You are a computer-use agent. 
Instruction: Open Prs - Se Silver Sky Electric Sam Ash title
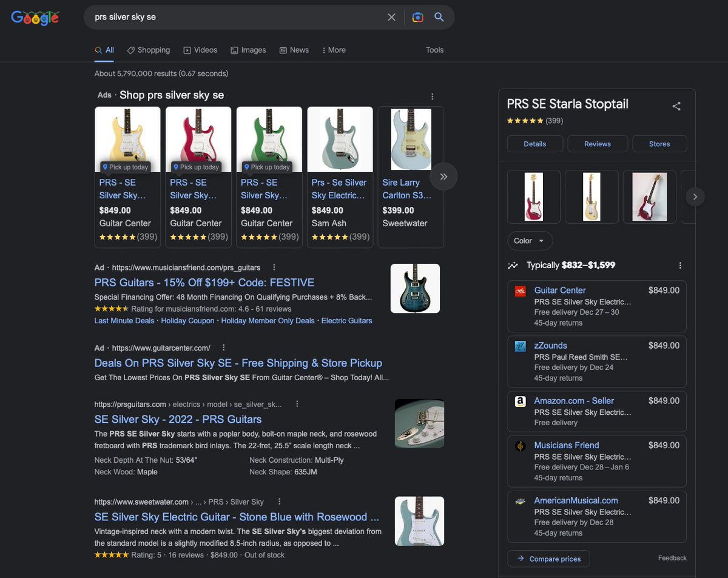[339, 189]
